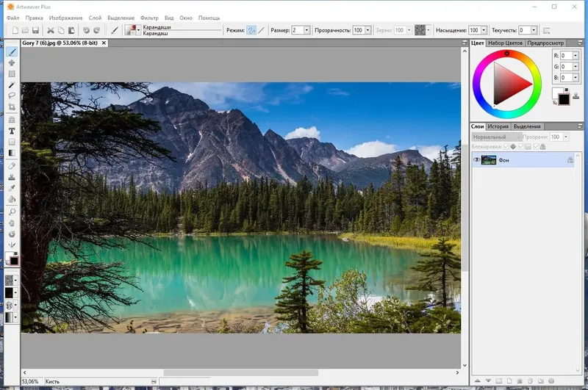Switch to the Предпросмотр tab
The image size is (588, 390).
[545, 43]
